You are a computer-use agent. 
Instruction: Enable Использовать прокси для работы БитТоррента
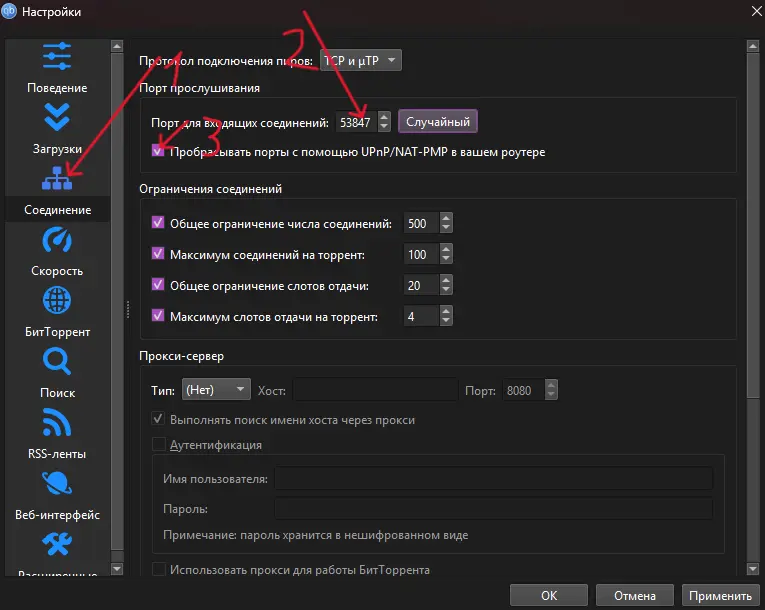159,569
